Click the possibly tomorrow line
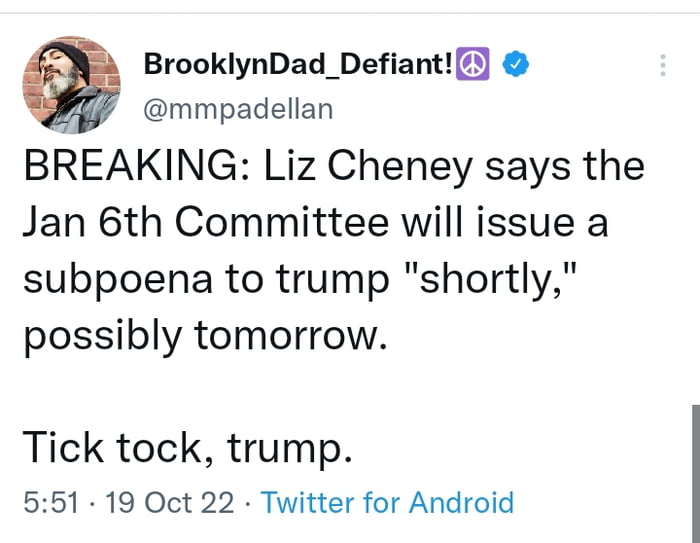Screen dimensions: 700x543 (203, 335)
